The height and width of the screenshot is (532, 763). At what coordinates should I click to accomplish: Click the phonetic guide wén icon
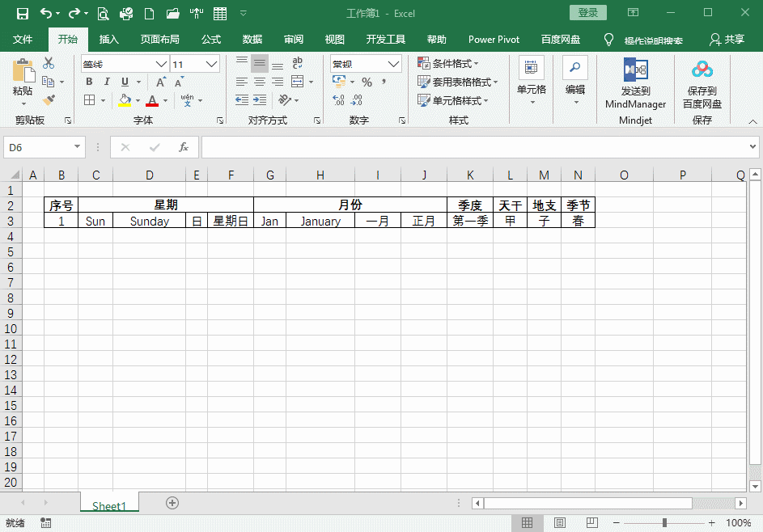click(x=188, y=100)
